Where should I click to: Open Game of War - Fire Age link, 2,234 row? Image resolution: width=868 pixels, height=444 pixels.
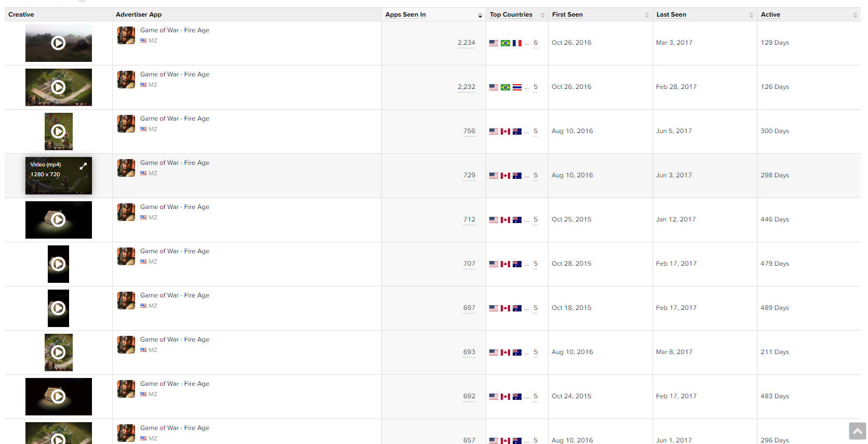[x=175, y=30]
